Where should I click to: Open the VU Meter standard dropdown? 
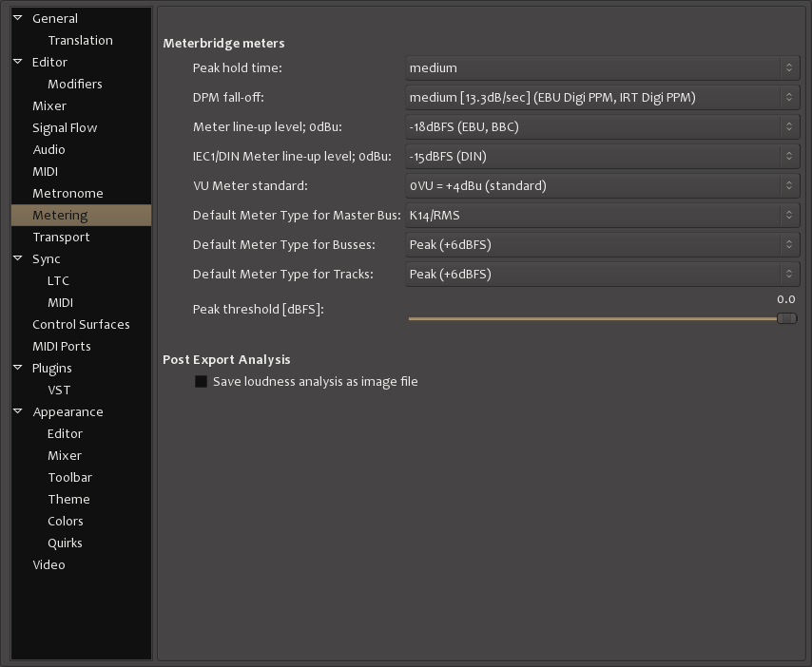pos(601,186)
